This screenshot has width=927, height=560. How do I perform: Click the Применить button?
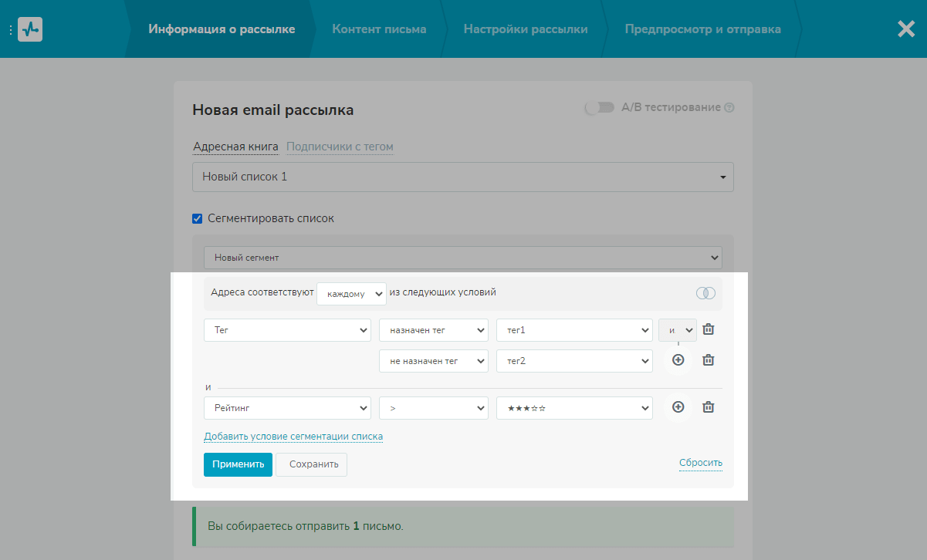[238, 464]
